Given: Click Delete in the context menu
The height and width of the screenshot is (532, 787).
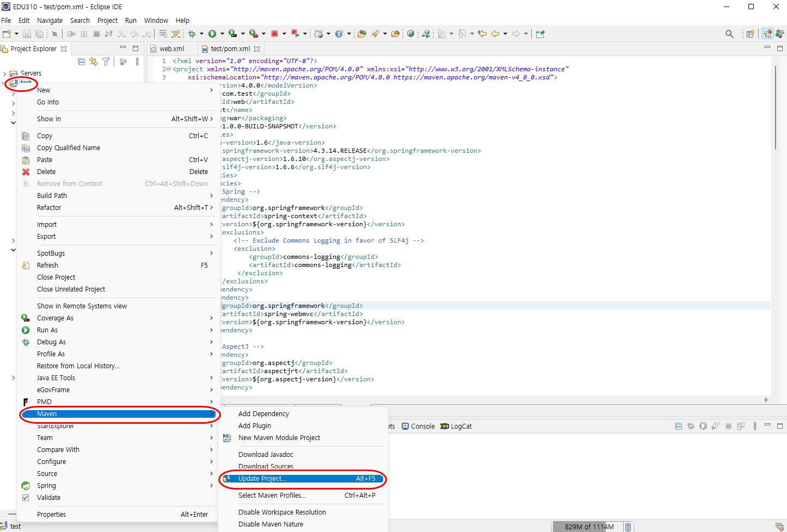Looking at the screenshot, I should coord(46,172).
